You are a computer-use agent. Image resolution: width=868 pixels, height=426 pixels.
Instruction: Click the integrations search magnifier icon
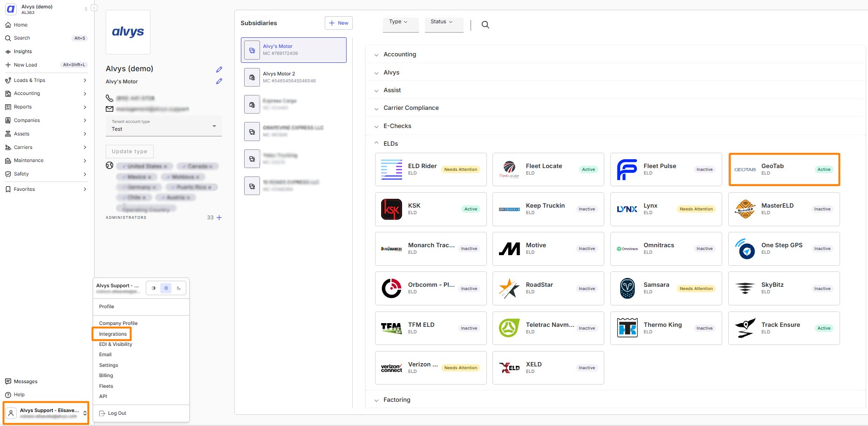[485, 25]
